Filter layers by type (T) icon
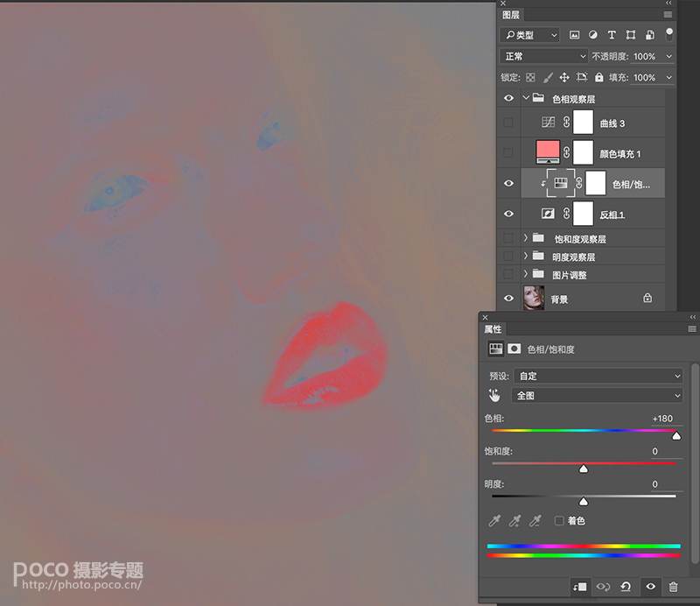The height and width of the screenshot is (606, 700). click(x=612, y=35)
